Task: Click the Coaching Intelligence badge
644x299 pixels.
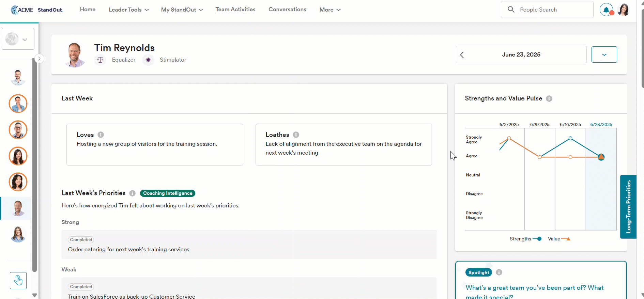Action: [168, 193]
